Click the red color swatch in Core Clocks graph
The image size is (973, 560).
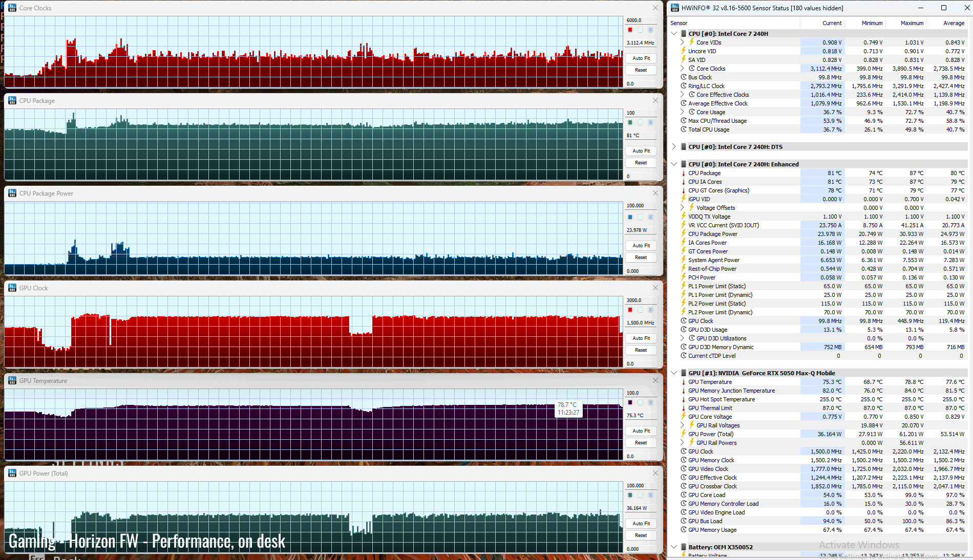coord(630,30)
